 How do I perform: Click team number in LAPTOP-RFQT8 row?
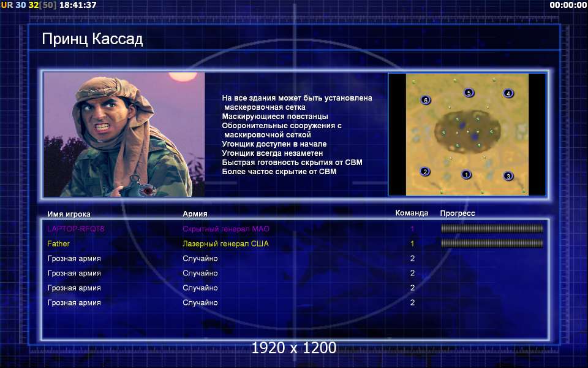(x=412, y=229)
